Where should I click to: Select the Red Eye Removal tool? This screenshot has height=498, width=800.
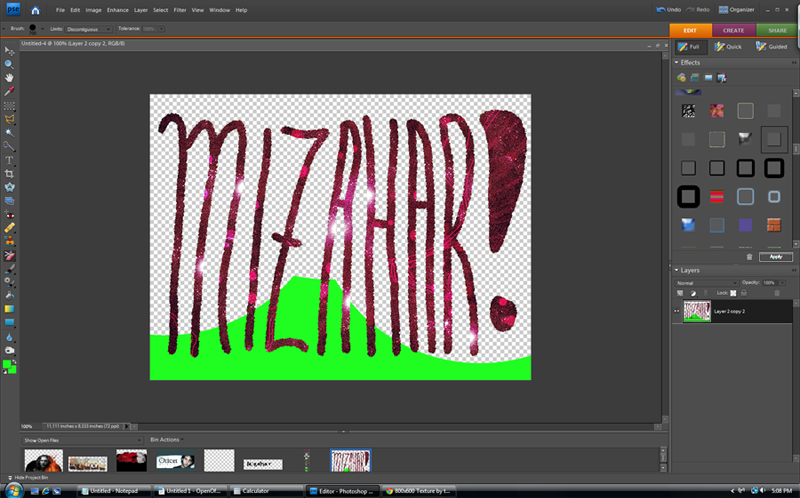click(x=9, y=215)
